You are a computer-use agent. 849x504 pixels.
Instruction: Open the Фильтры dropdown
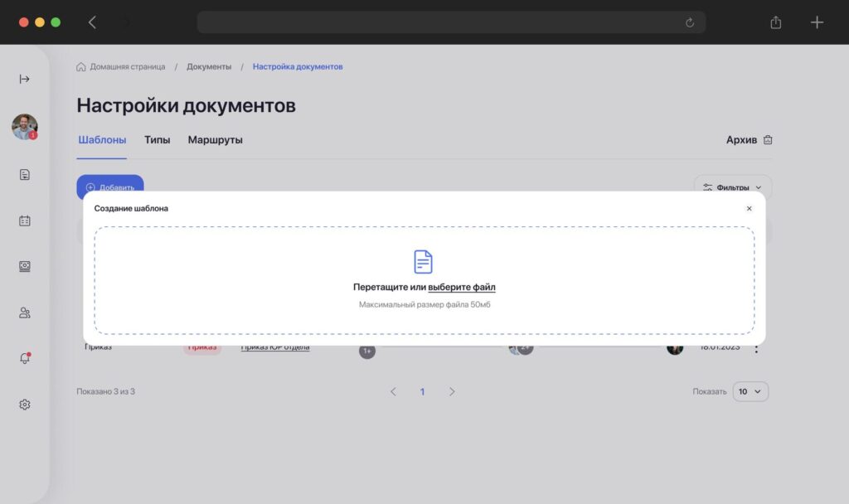pos(733,187)
